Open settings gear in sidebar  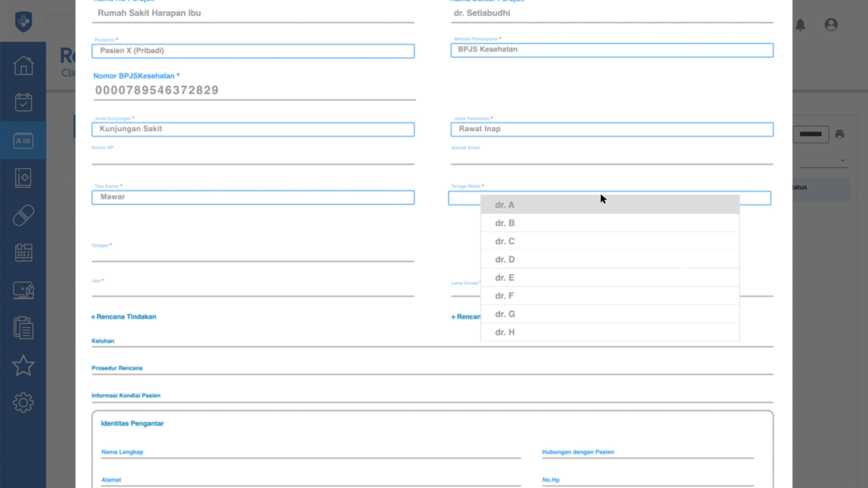23,403
